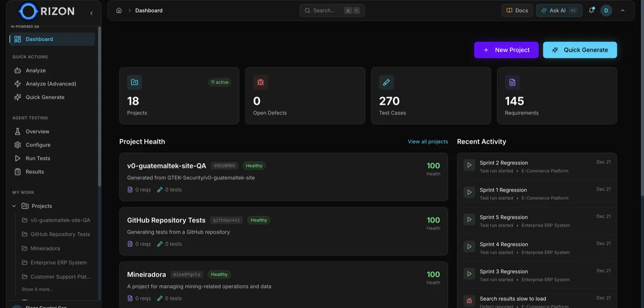
Task: Click tests pencil icon in Mineiradora card
Action: point(160,298)
